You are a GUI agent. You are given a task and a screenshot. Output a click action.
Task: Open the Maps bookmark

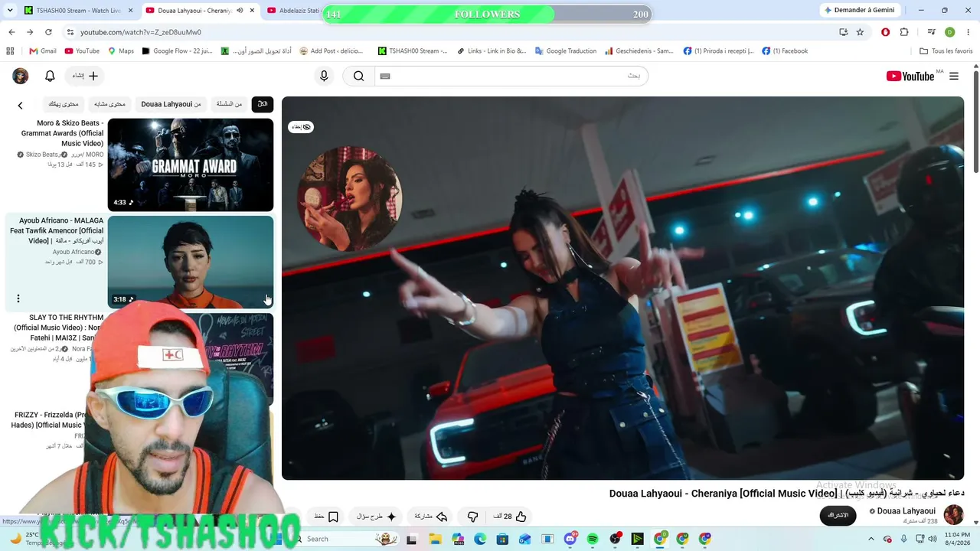(121, 51)
